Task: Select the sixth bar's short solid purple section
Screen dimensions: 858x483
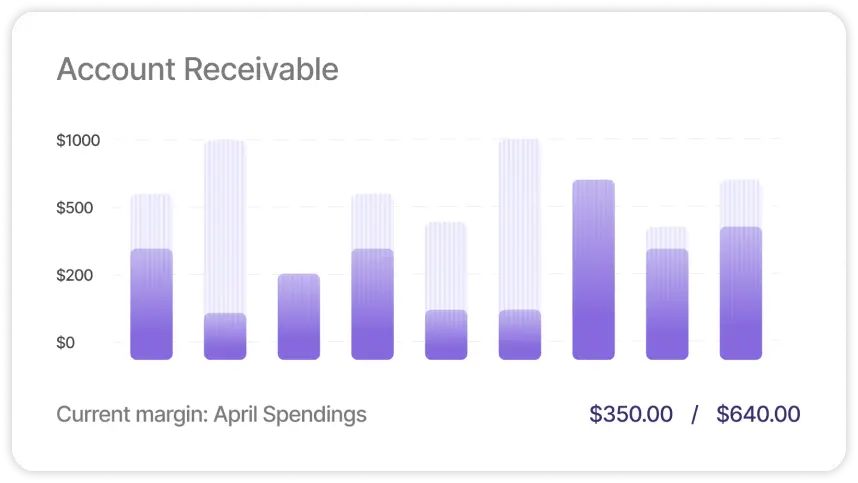Action: (520, 334)
